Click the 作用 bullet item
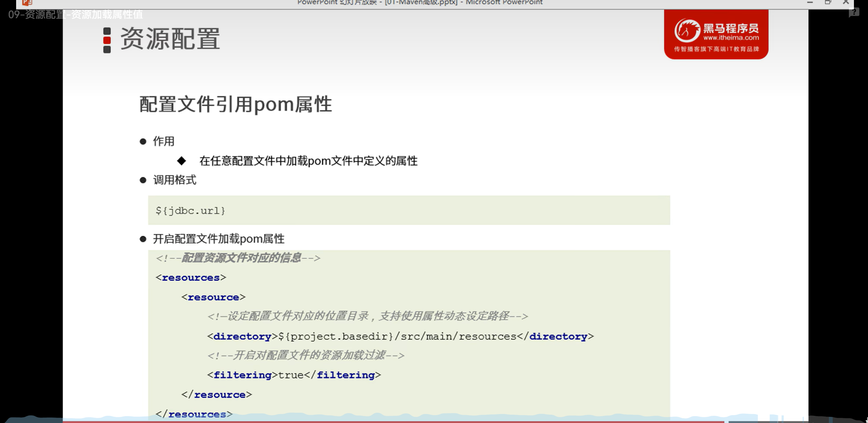868x423 pixels. tap(164, 141)
